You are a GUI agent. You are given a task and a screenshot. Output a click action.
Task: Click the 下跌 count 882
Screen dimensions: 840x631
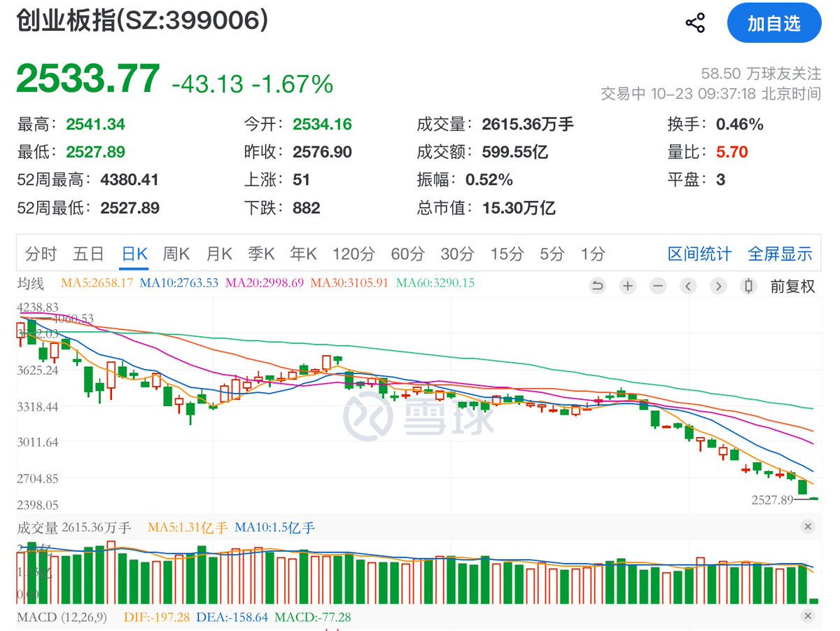point(307,208)
